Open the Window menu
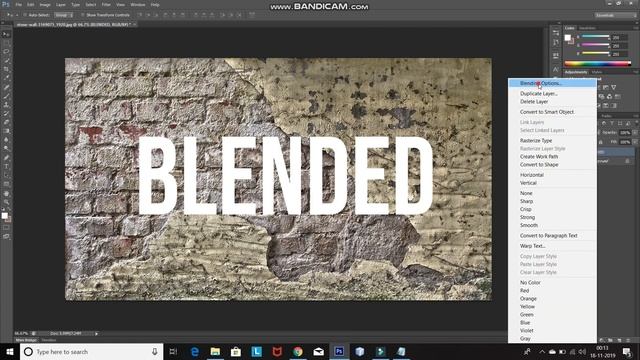Screen dimensions: 640x360 (x=138, y=4)
